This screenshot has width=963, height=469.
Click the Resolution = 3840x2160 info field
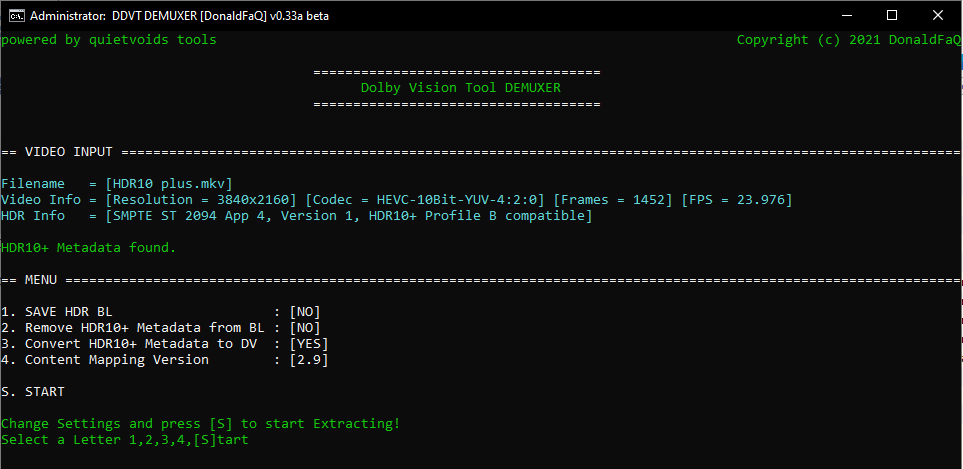tap(201, 200)
